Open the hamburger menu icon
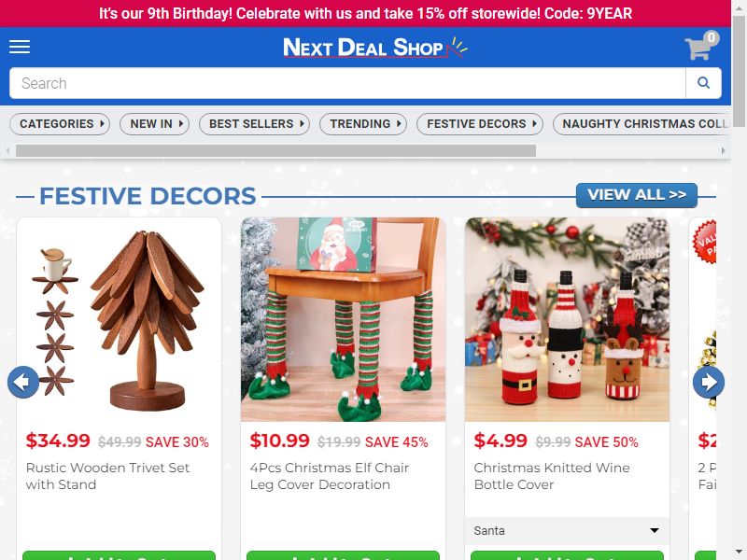 (20, 47)
